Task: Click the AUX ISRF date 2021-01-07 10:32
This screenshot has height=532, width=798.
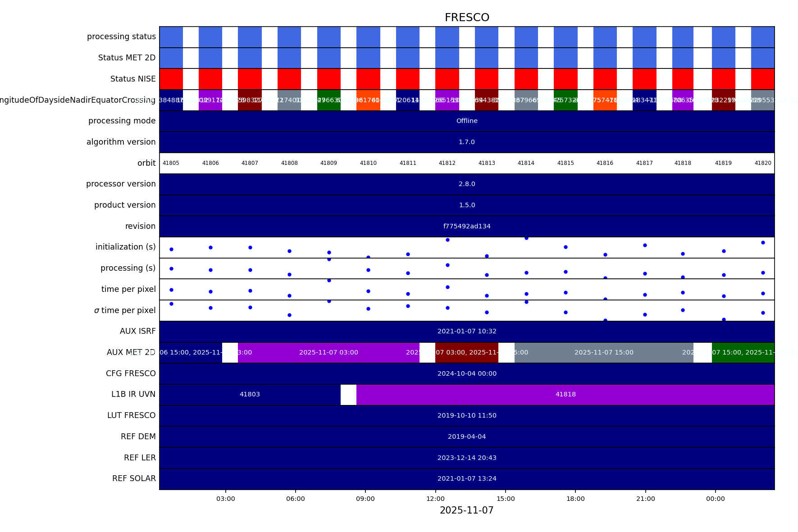Action: point(467,332)
